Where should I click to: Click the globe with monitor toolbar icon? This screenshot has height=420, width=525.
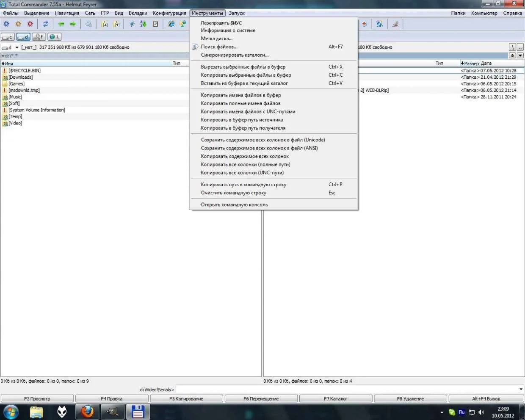(x=380, y=24)
